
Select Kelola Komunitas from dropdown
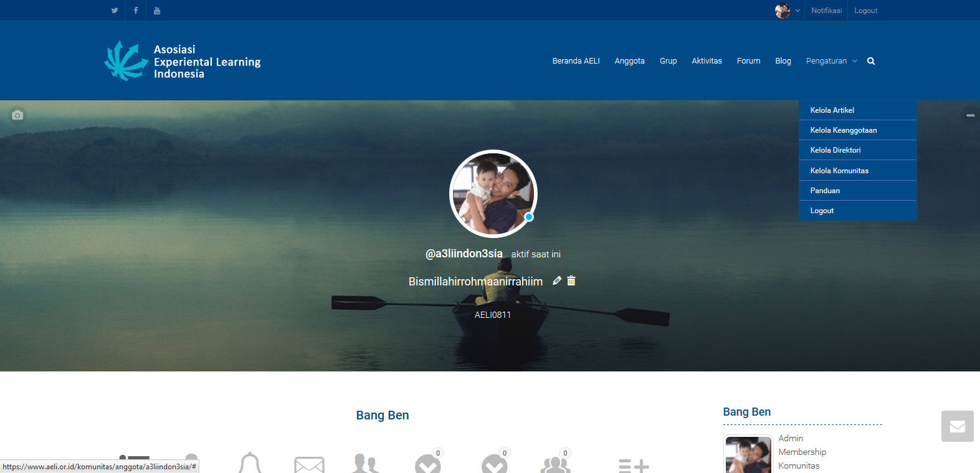coord(857,171)
